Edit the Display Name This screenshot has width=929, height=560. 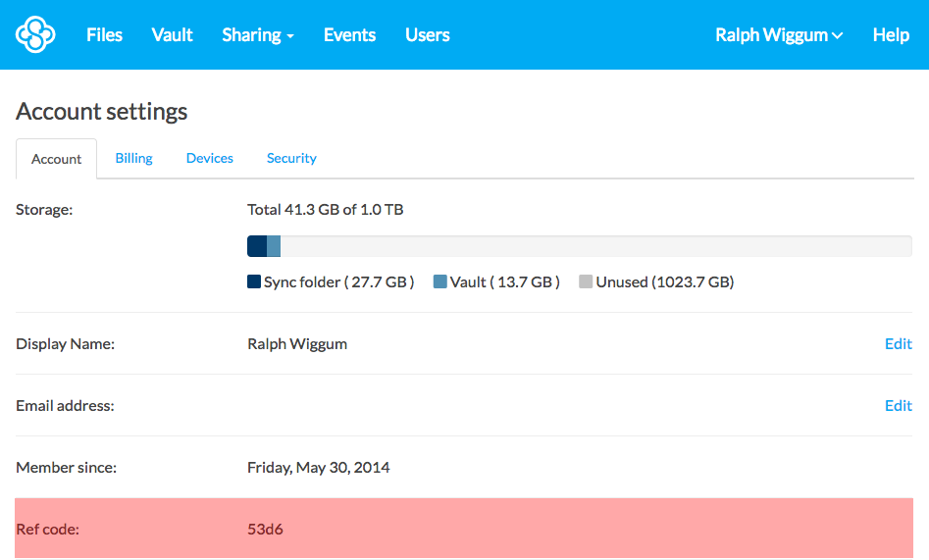(898, 344)
